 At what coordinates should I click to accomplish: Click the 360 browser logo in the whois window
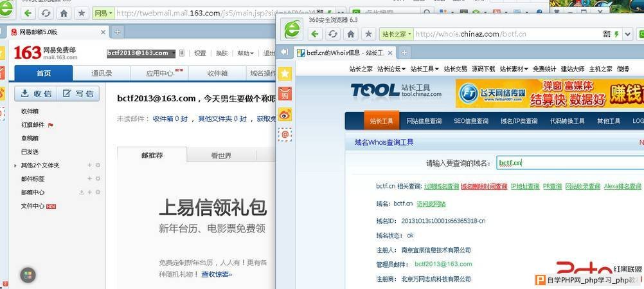(292, 30)
